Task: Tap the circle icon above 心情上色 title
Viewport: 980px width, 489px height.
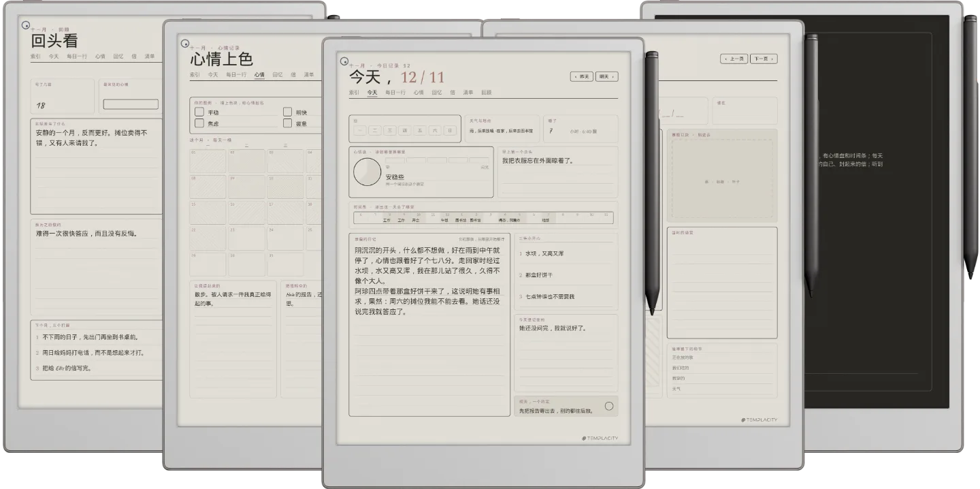Action: (x=184, y=44)
